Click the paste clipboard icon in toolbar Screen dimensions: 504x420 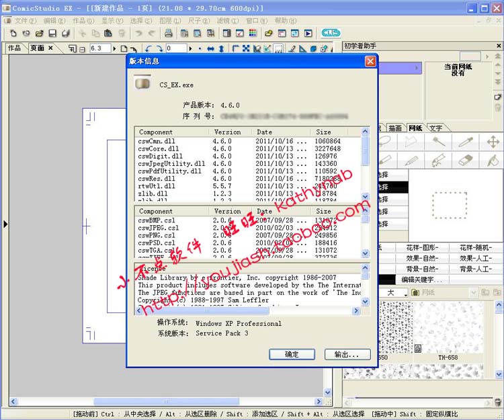click(x=108, y=33)
